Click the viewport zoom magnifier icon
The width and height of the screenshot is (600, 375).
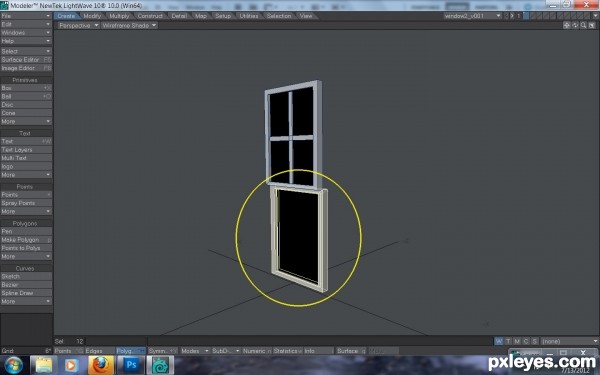coord(583,25)
